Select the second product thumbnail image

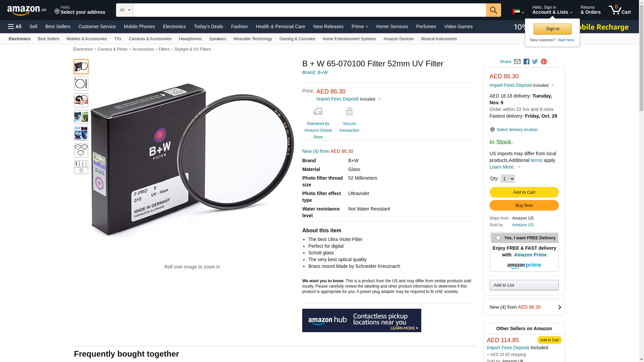[x=81, y=83]
